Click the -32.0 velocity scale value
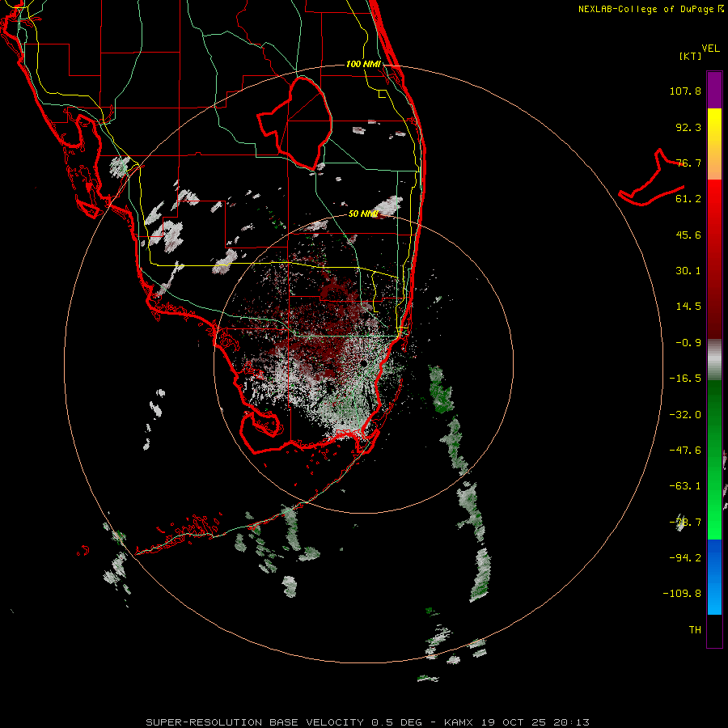 pyautogui.click(x=685, y=415)
